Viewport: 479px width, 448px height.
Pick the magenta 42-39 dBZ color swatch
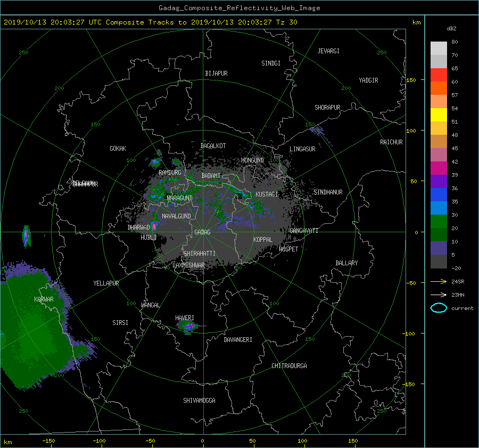(x=439, y=168)
